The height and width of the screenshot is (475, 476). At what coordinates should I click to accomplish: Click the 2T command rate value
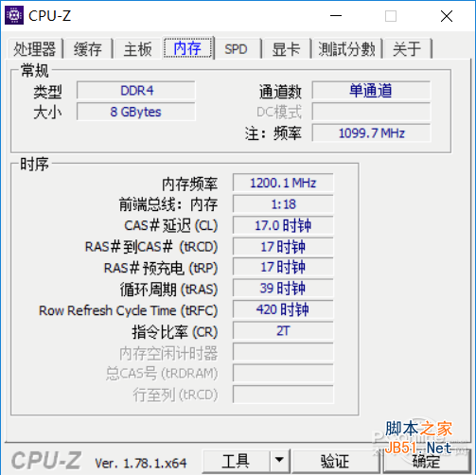[x=283, y=330]
